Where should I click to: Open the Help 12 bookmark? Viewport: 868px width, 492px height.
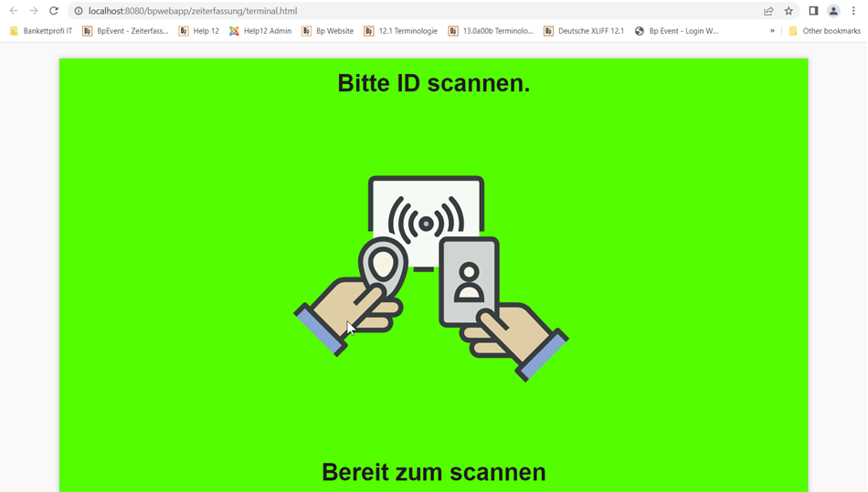199,31
